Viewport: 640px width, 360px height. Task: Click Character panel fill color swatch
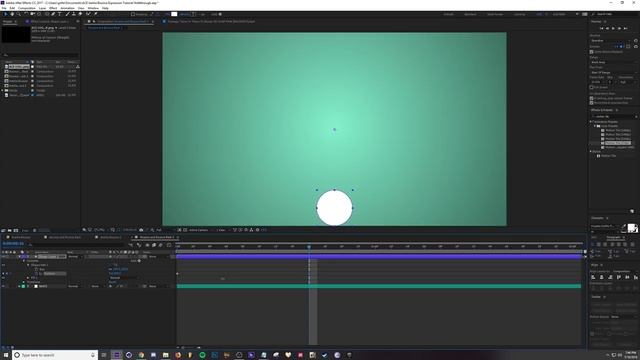631,228
